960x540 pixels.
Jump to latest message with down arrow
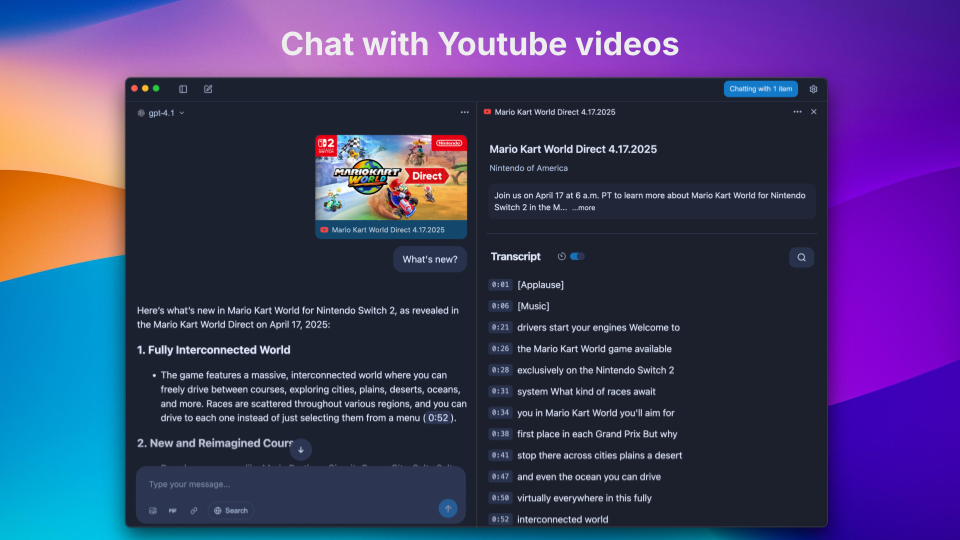tap(301, 449)
